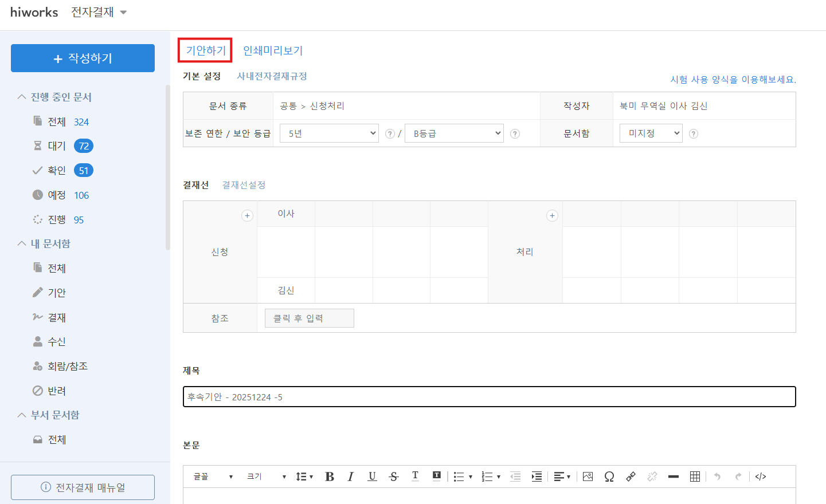
Task: Toggle bold formatting in the editor toolbar
Action: 330,477
